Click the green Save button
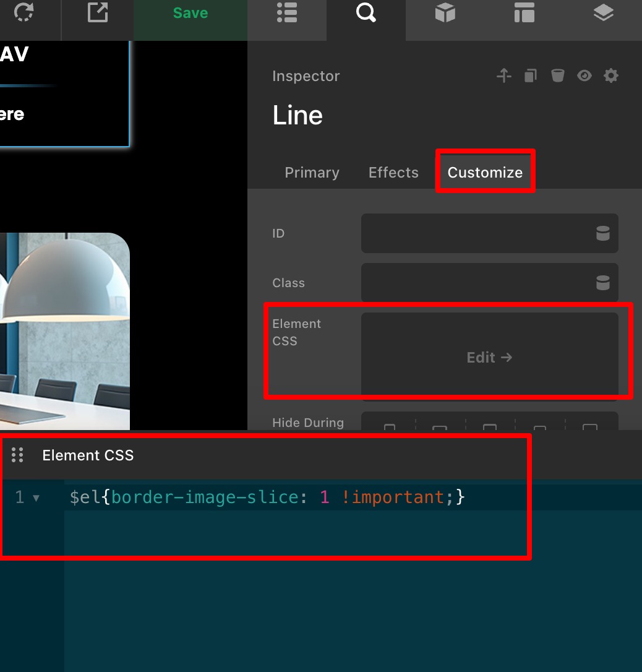 click(x=190, y=14)
